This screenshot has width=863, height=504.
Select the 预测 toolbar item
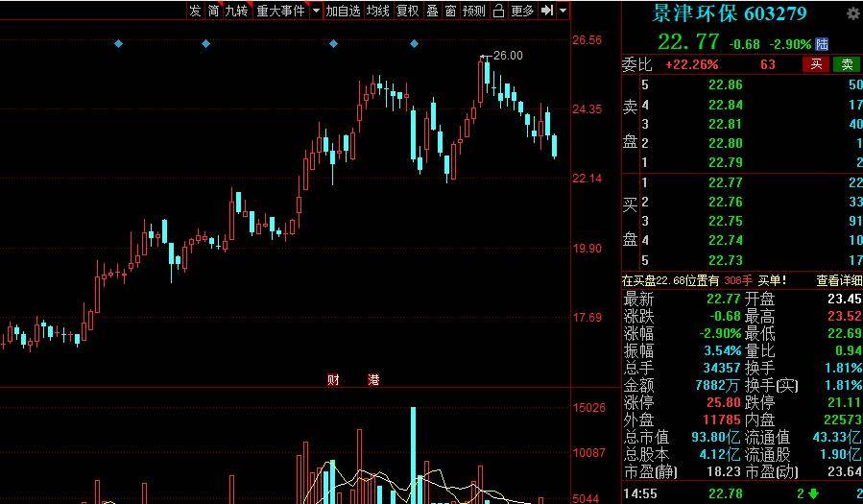click(473, 11)
